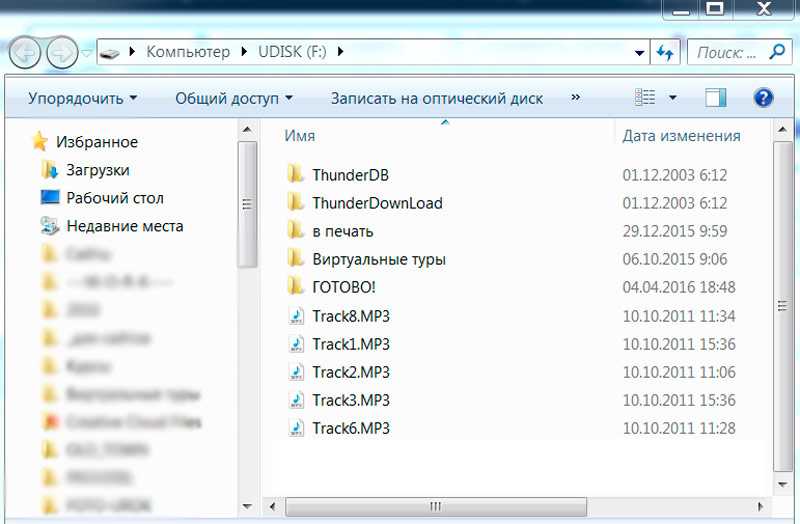Select UDISK (F:) in the address bar
800x524 pixels.
(x=292, y=52)
